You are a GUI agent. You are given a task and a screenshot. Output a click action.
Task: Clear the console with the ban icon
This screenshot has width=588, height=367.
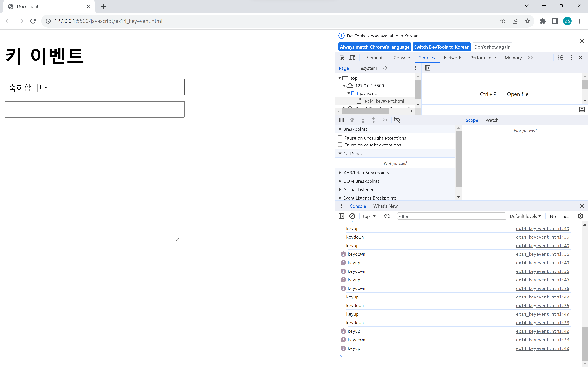pyautogui.click(x=352, y=216)
